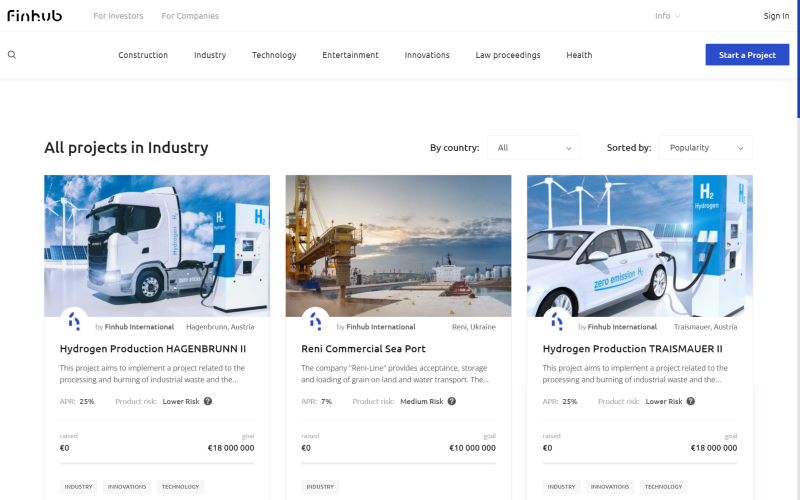Click Finhub International on Traismauer II card
800x500 pixels.
coord(622,327)
